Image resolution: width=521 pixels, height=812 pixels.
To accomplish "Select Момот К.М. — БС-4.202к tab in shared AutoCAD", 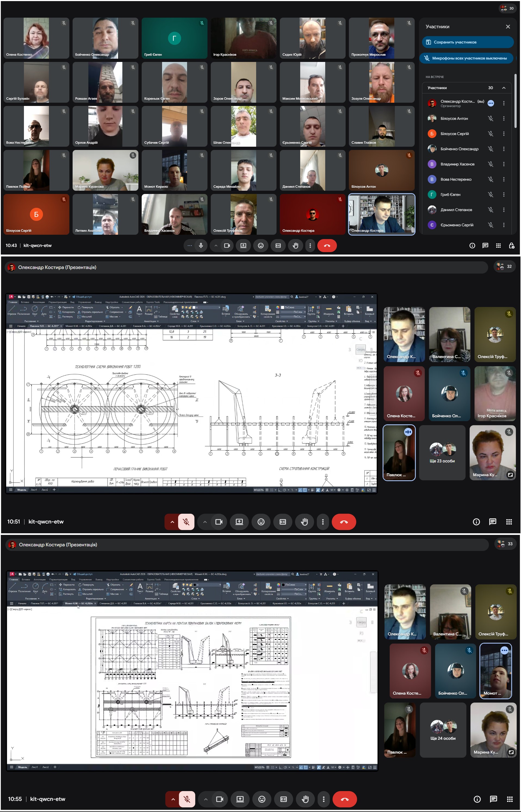I will pos(80,604).
